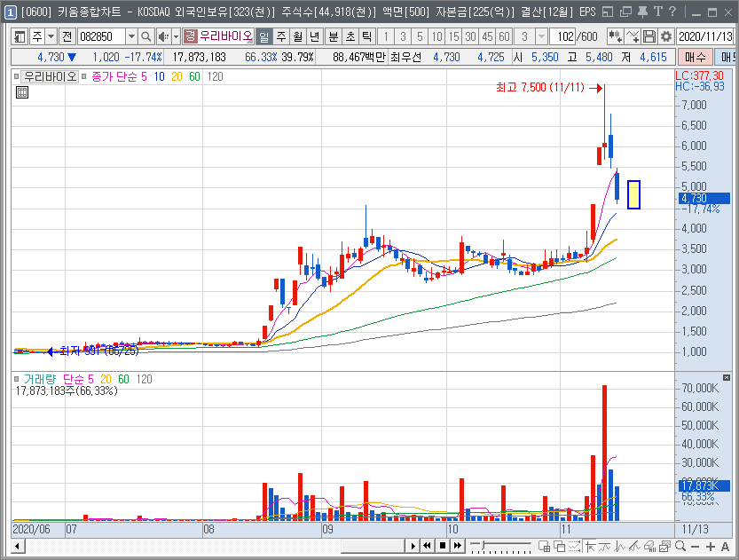Select second 초 period toggle

click(x=350, y=36)
